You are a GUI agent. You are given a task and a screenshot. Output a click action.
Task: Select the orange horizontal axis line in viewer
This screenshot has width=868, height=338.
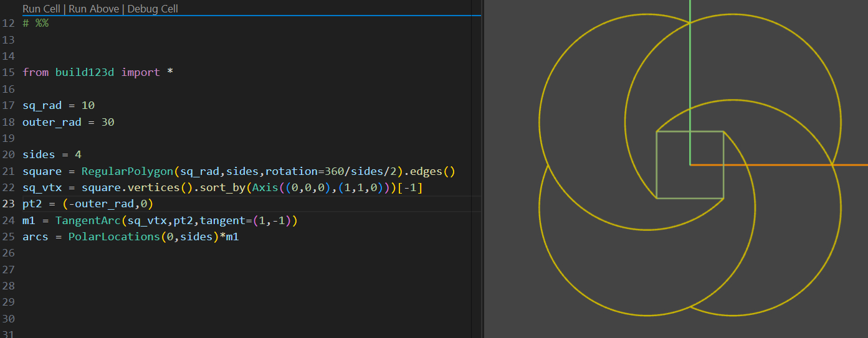point(798,165)
